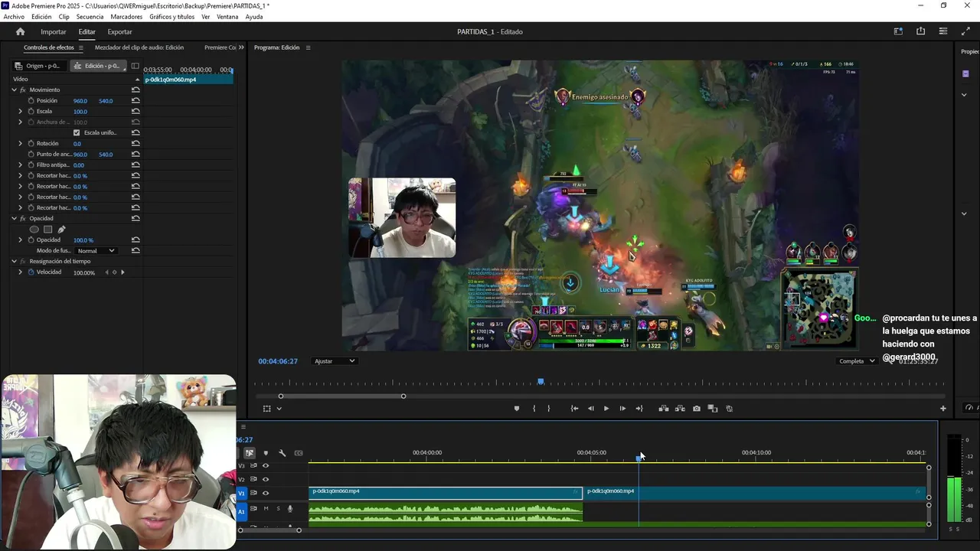Open the Marcadores menu

coord(126,17)
